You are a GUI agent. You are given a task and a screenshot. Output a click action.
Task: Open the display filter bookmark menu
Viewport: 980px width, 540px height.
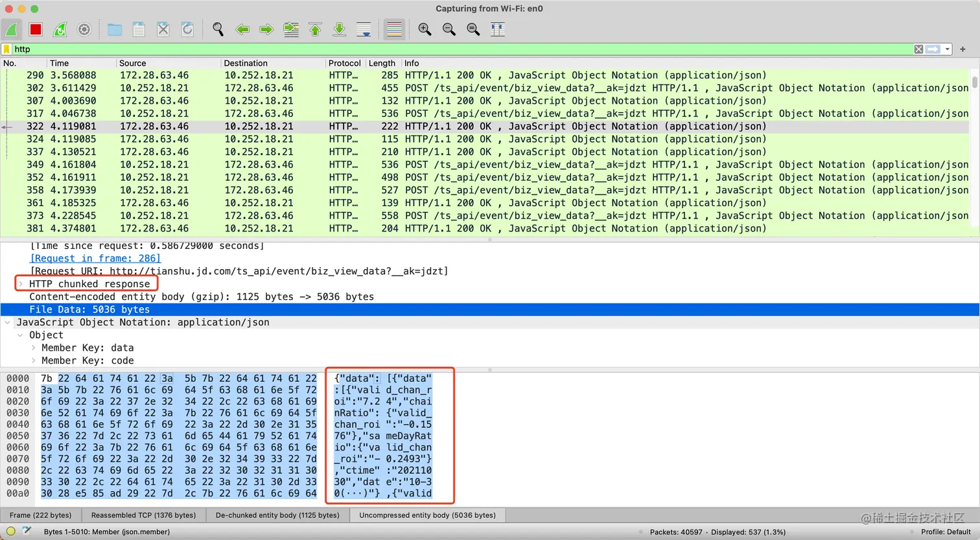pyautogui.click(x=6, y=49)
